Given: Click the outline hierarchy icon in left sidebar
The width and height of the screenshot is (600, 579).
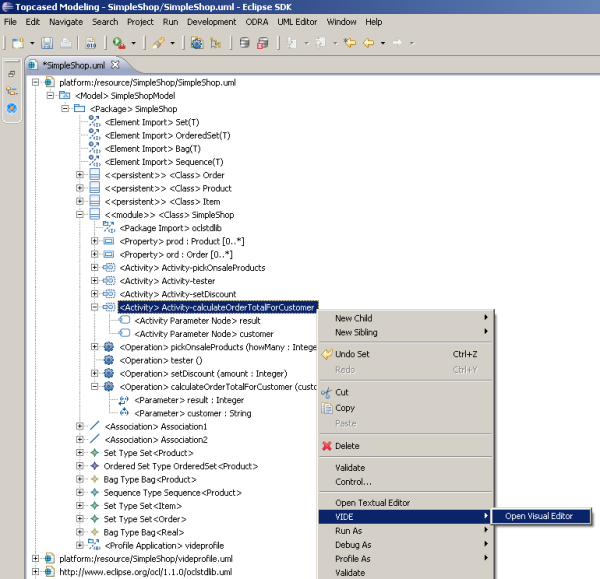Looking at the screenshot, I should 12,91.
